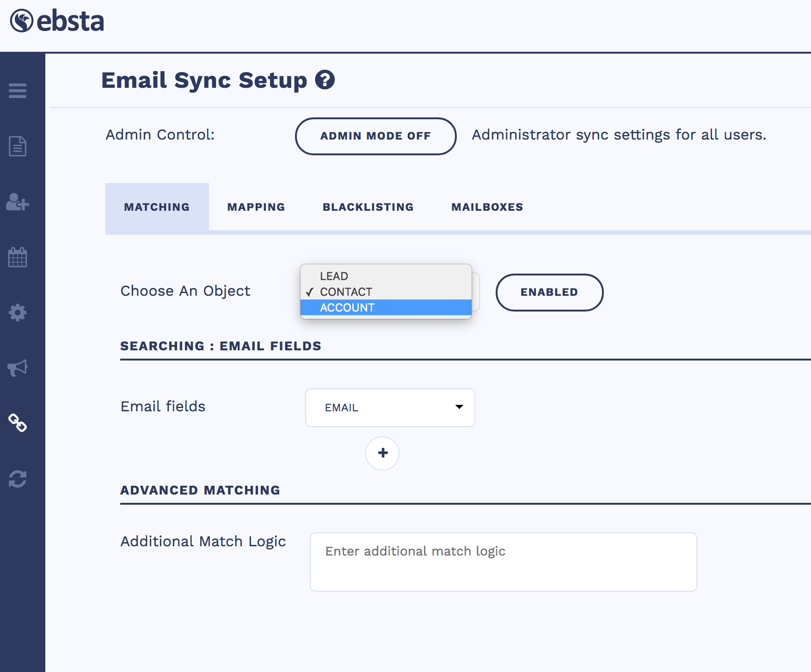Click the help question mark icon

[325, 80]
